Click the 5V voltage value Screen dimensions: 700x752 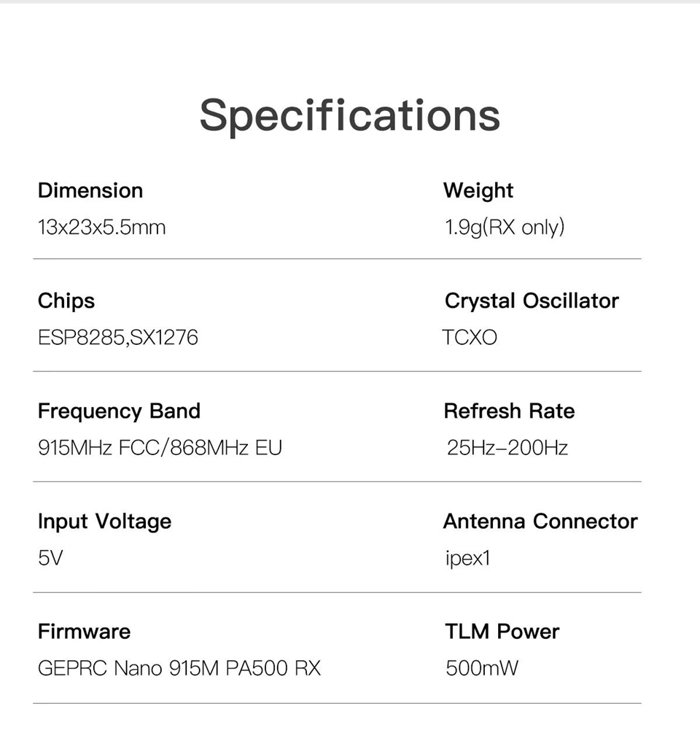tap(50, 559)
